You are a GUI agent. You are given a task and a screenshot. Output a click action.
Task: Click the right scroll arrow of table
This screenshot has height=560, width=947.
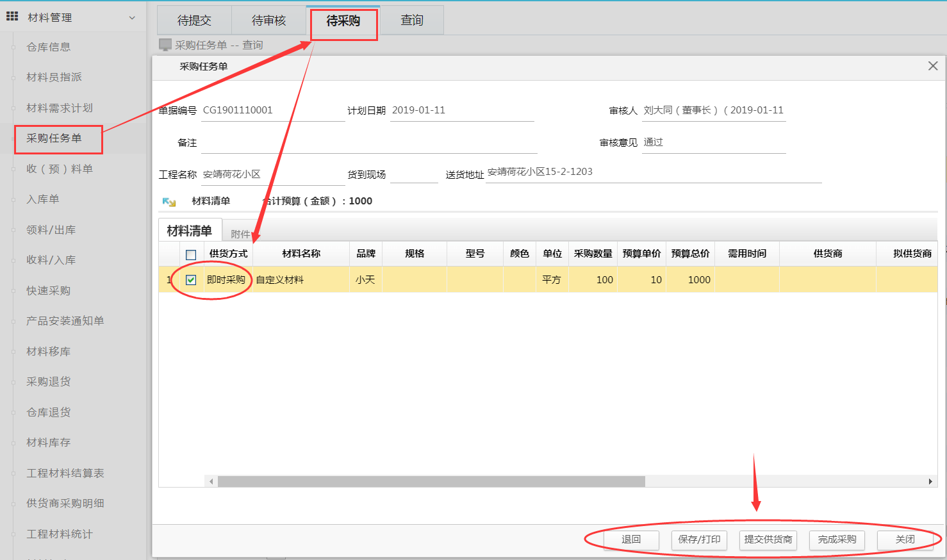tap(930, 481)
